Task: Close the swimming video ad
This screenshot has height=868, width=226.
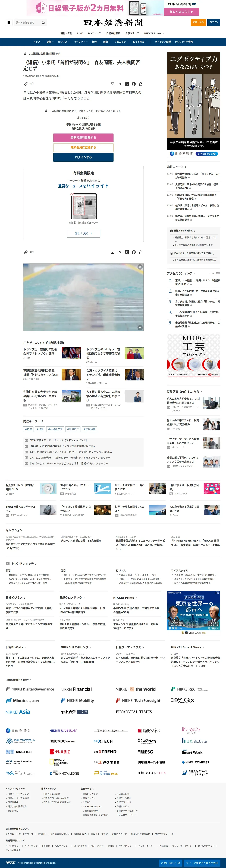Action: 140,267
